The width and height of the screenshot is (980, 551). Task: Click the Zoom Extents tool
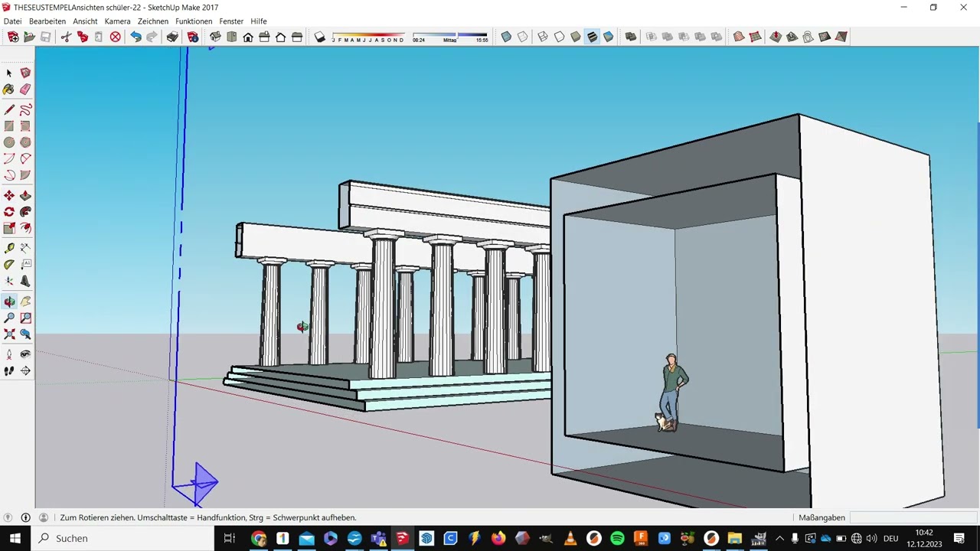click(x=9, y=334)
